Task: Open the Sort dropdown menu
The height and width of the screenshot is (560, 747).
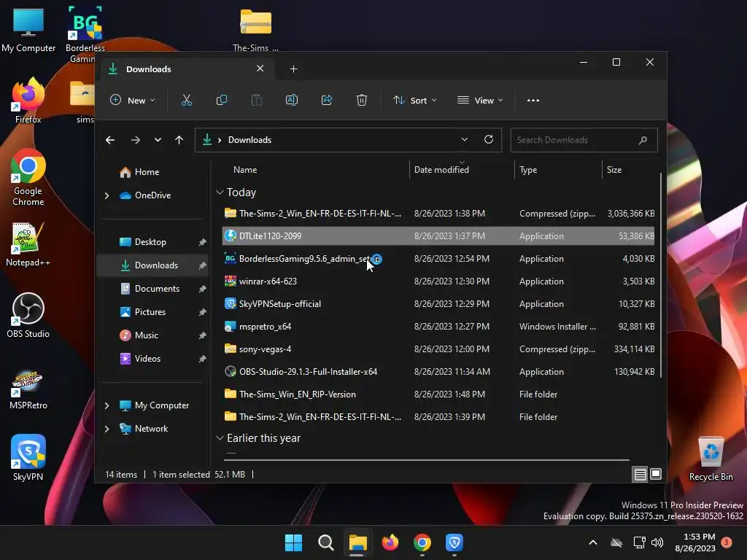Action: pos(414,101)
